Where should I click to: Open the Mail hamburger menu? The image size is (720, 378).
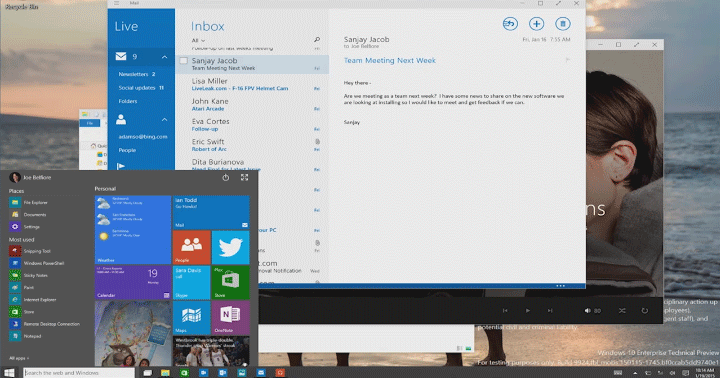click(x=117, y=3)
